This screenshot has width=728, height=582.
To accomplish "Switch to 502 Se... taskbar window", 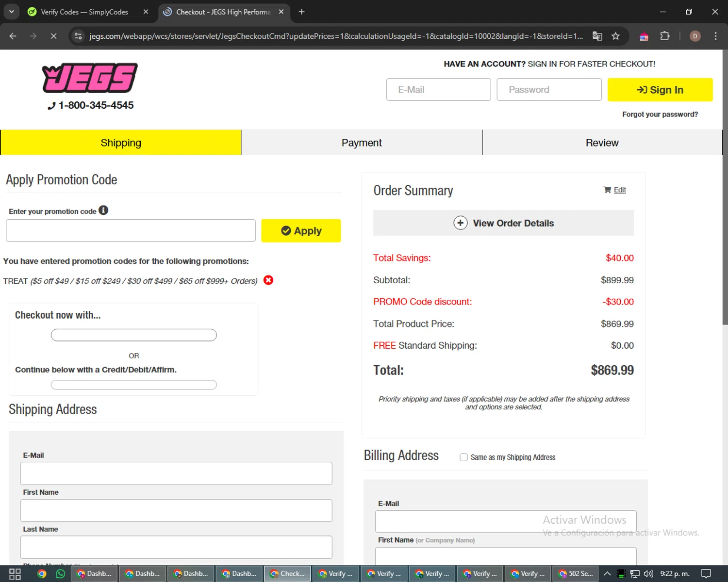I will (576, 574).
